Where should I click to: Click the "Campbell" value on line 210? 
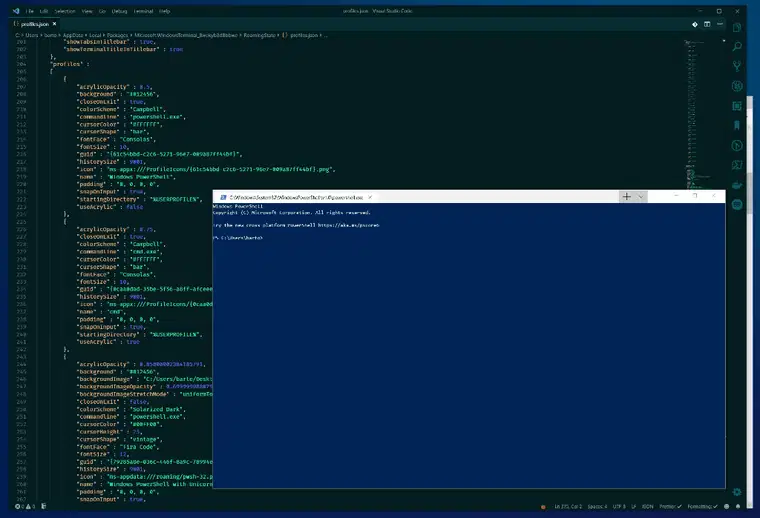[145, 110]
